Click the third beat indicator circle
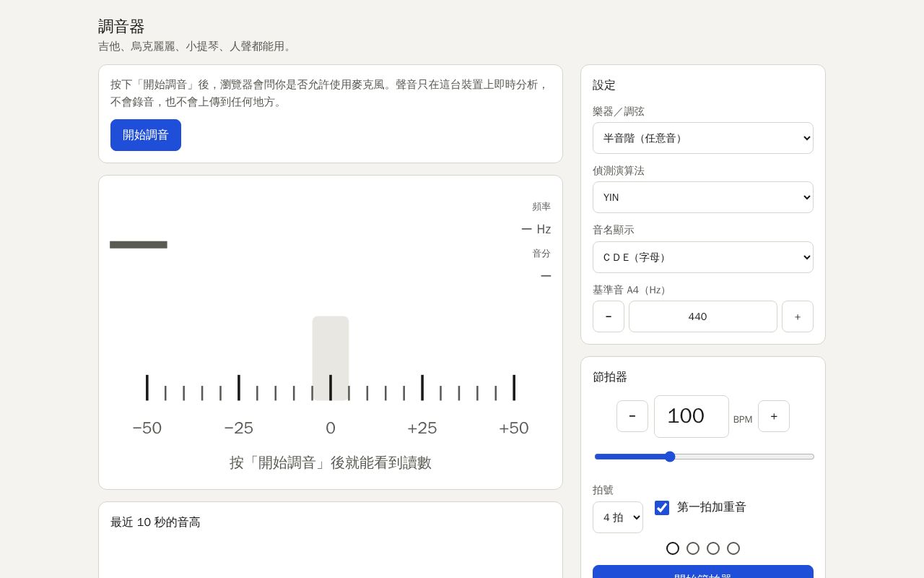 (713, 548)
